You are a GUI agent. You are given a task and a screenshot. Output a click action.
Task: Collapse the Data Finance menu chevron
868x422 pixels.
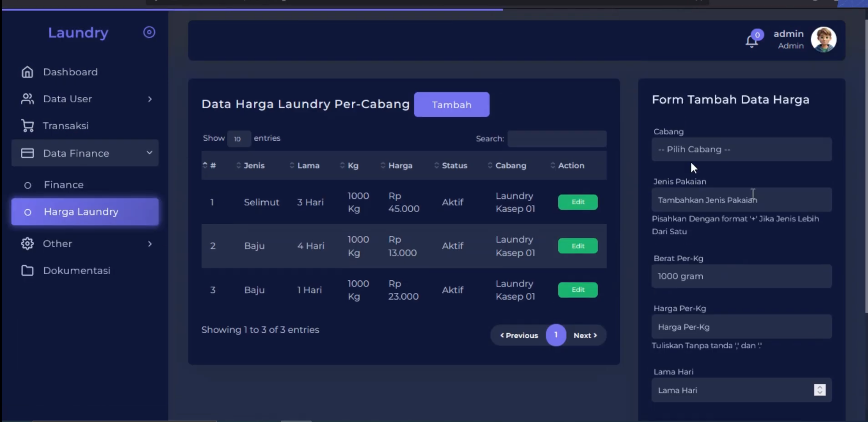(149, 152)
